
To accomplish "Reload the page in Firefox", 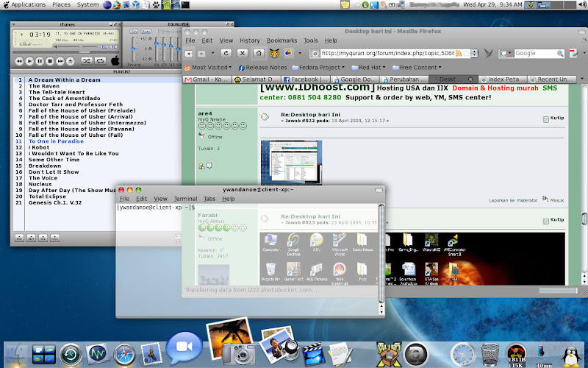I will click(226, 53).
